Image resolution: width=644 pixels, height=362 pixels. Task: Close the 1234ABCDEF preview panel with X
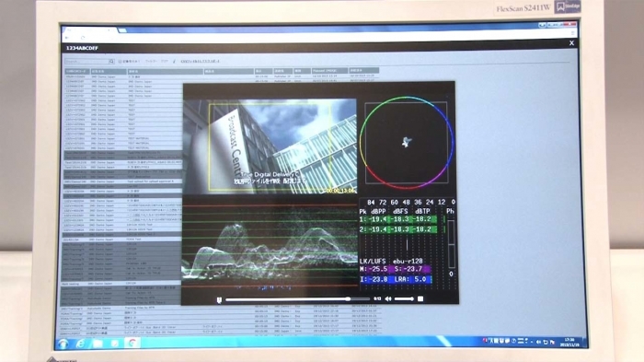click(571, 43)
